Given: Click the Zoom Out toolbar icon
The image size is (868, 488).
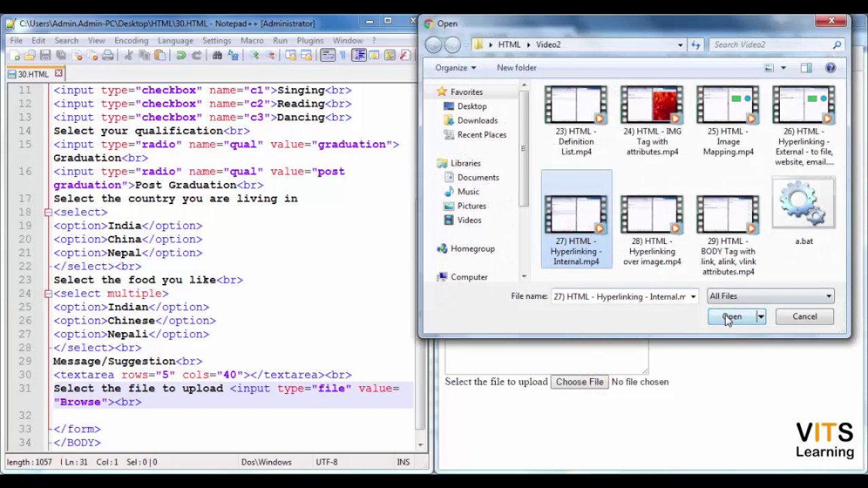Looking at the screenshot, I should tap(270, 56).
